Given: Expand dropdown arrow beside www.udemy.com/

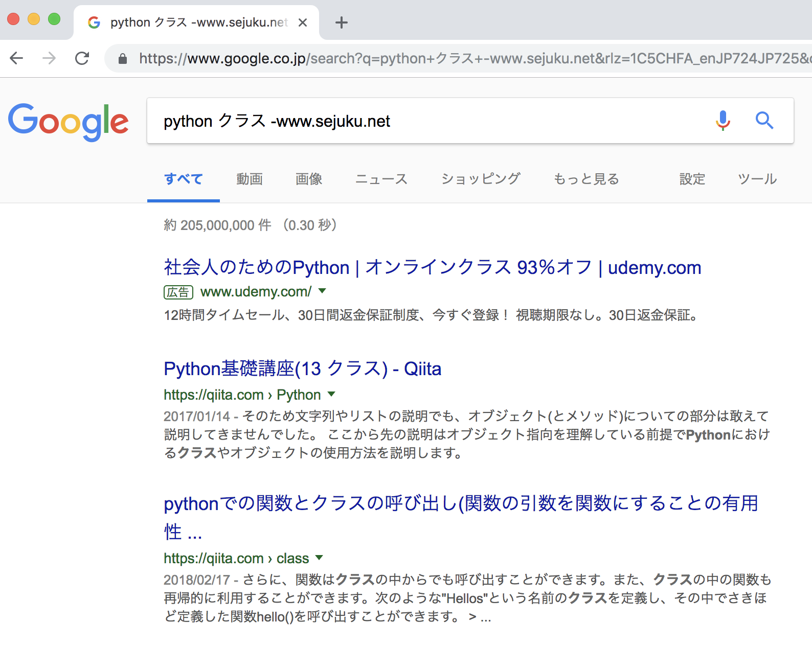Looking at the screenshot, I should point(322,291).
